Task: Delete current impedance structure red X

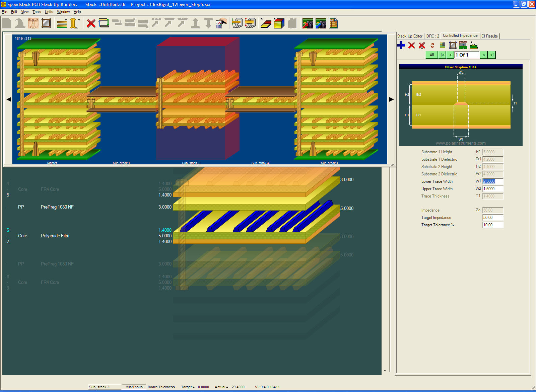Action: tap(411, 45)
